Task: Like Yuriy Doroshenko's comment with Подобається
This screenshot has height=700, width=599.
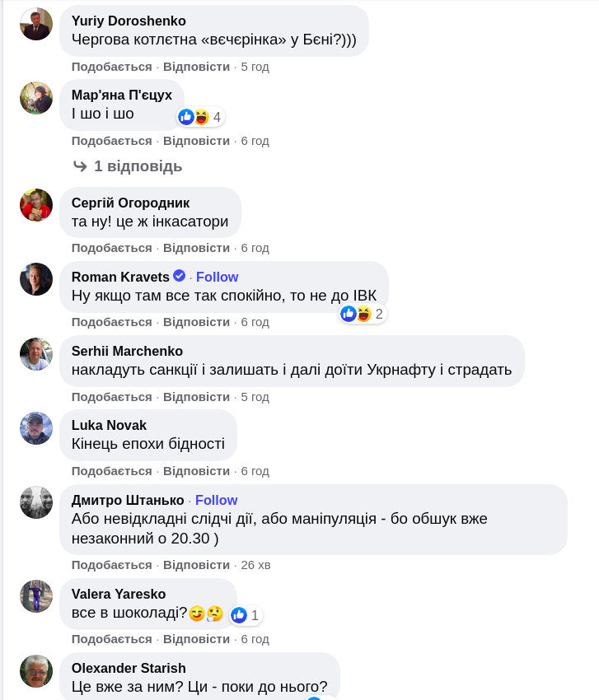Action: pos(111,67)
